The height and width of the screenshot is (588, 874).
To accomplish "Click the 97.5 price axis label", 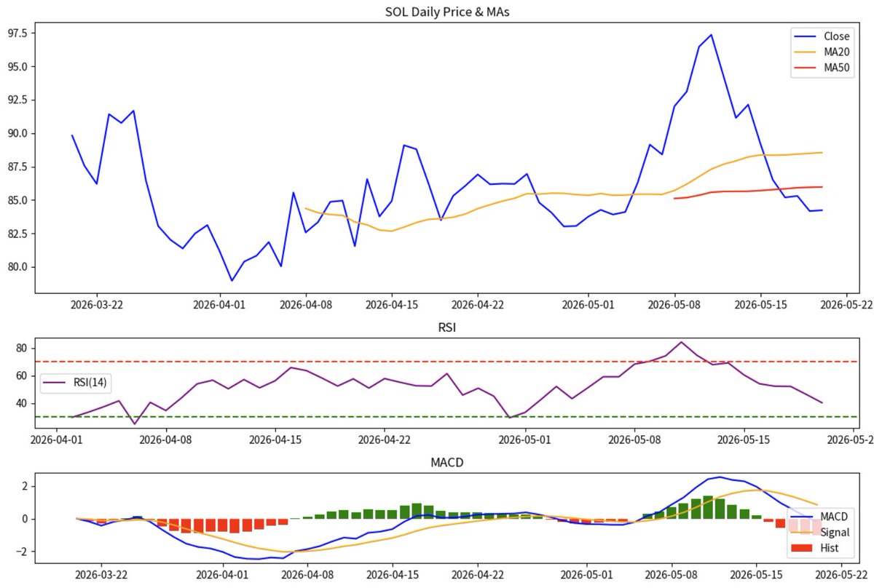I will (x=18, y=33).
